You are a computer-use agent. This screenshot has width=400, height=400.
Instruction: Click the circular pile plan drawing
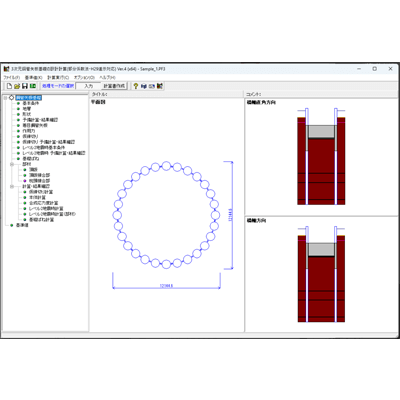tap(166, 215)
